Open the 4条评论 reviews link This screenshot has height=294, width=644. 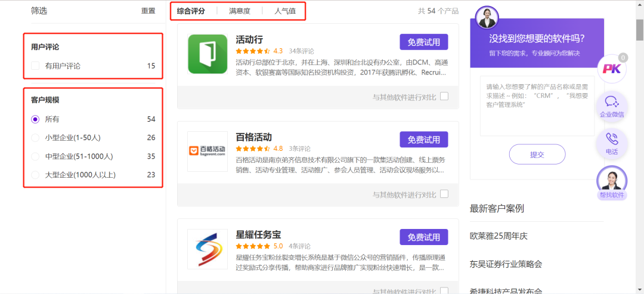299,246
